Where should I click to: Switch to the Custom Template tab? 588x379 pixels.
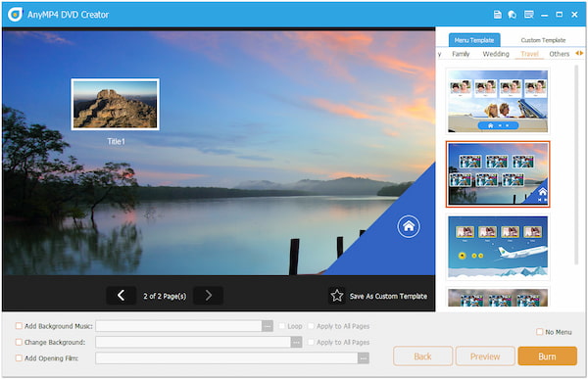coord(543,40)
